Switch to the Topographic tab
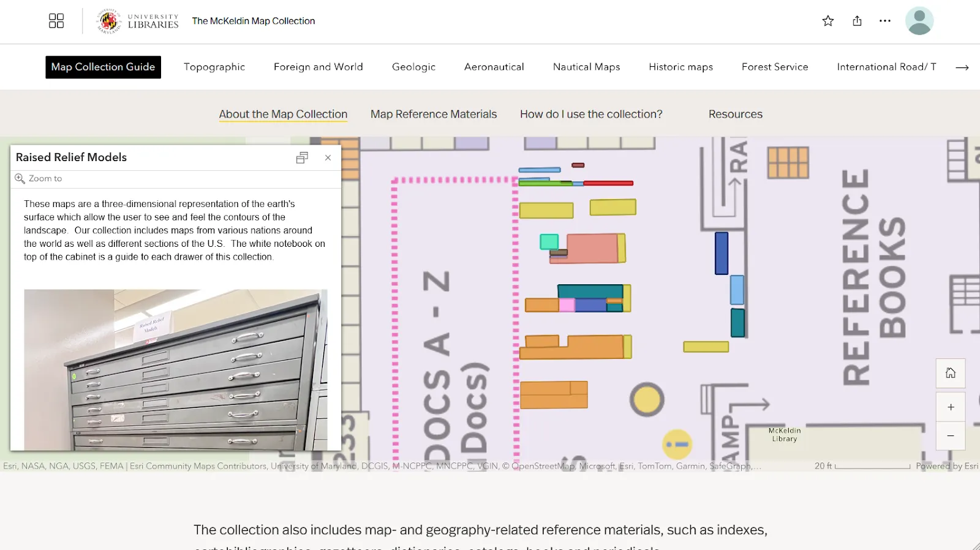Viewport: 980px width, 550px height. 214,67
